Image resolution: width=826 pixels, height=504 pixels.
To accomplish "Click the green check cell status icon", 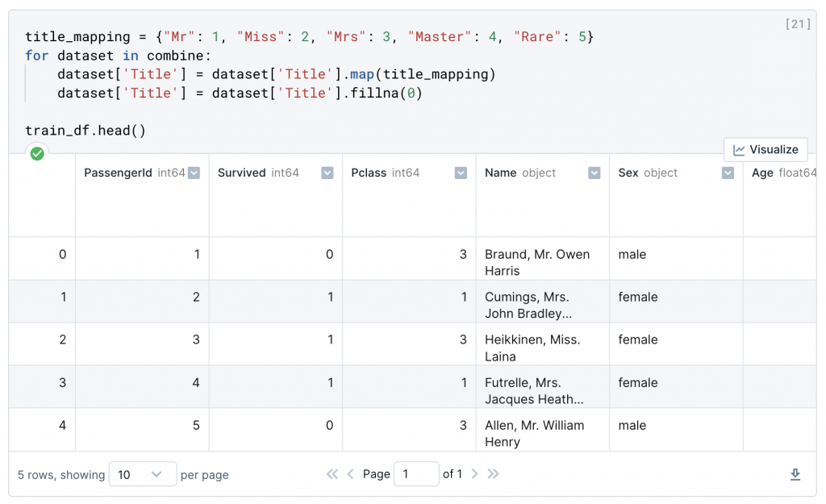I will (37, 153).
